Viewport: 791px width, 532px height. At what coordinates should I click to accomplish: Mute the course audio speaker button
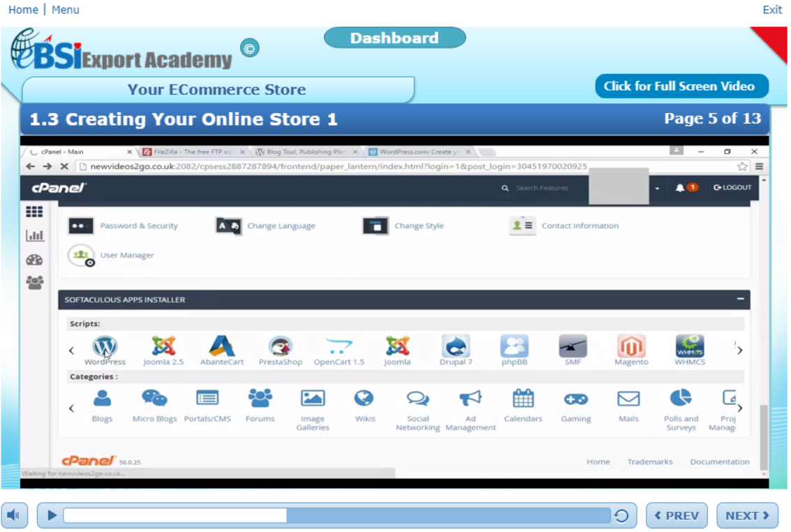point(14,515)
